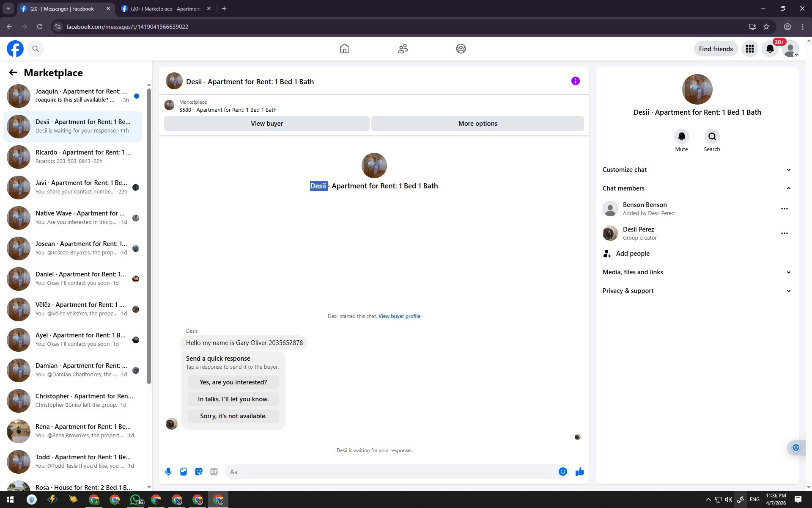Click the ENG language indicator
Screen dimensions: 812x508
tap(754, 500)
